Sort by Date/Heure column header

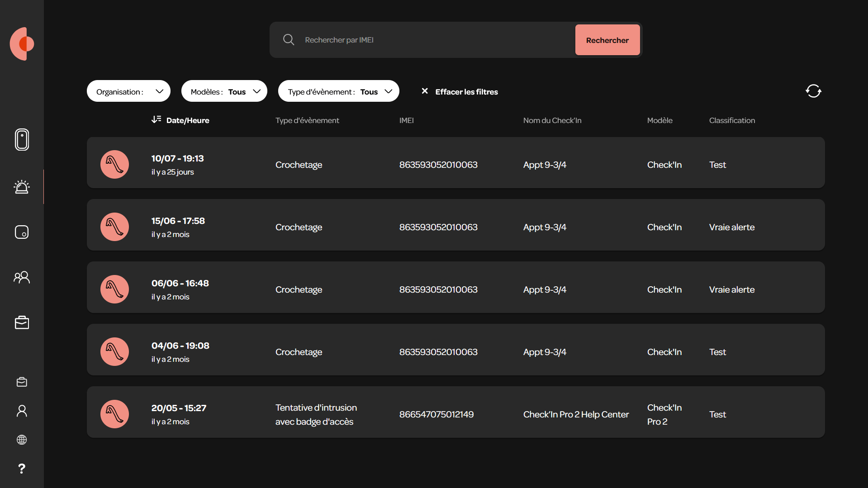[180, 120]
